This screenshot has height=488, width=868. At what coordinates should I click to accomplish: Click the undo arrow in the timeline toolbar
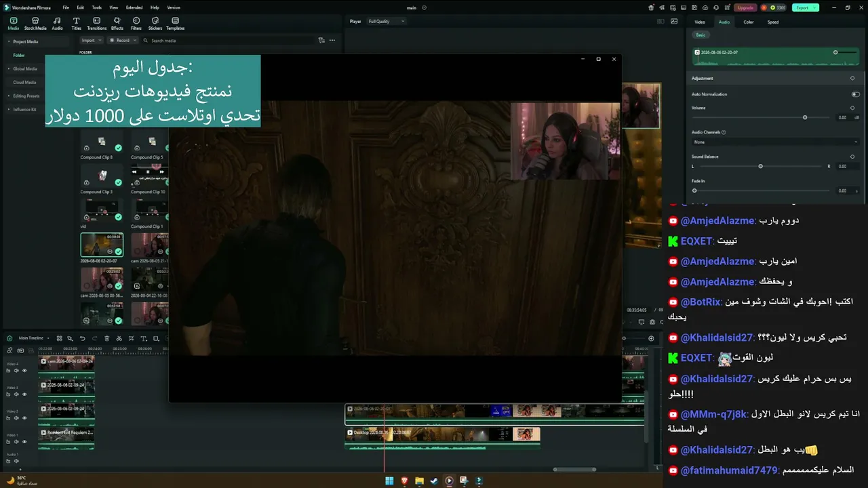coord(83,338)
